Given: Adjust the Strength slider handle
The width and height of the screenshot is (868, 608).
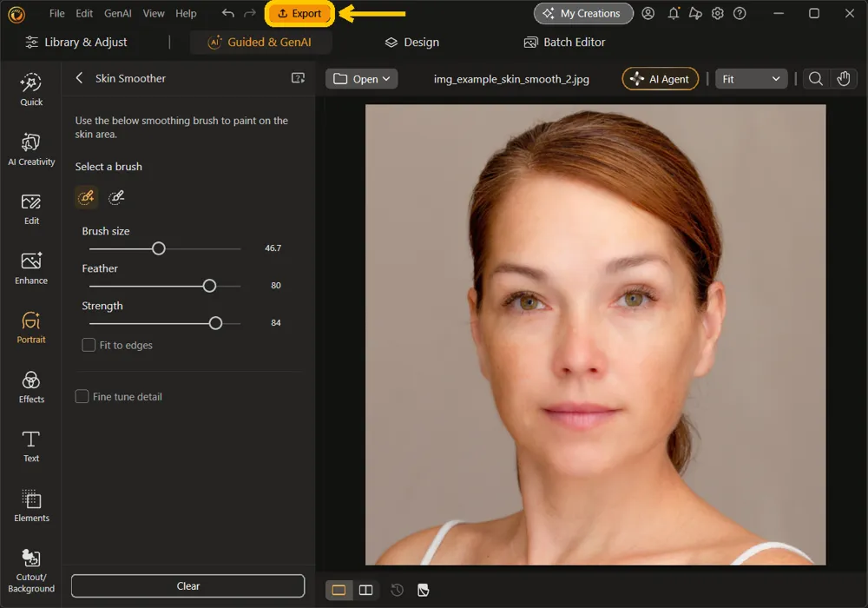Looking at the screenshot, I should pyautogui.click(x=215, y=323).
